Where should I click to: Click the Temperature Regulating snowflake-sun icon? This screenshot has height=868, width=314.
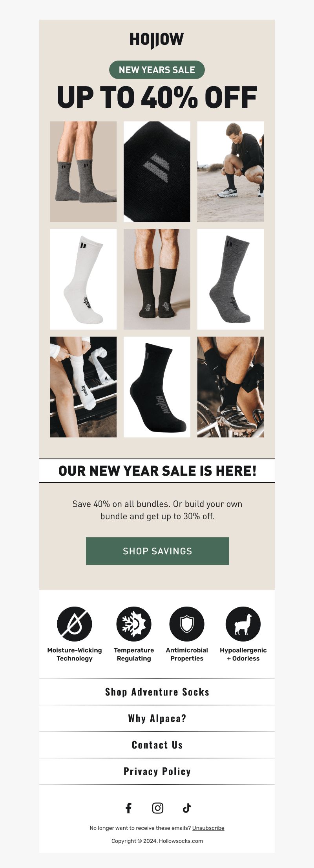(134, 624)
